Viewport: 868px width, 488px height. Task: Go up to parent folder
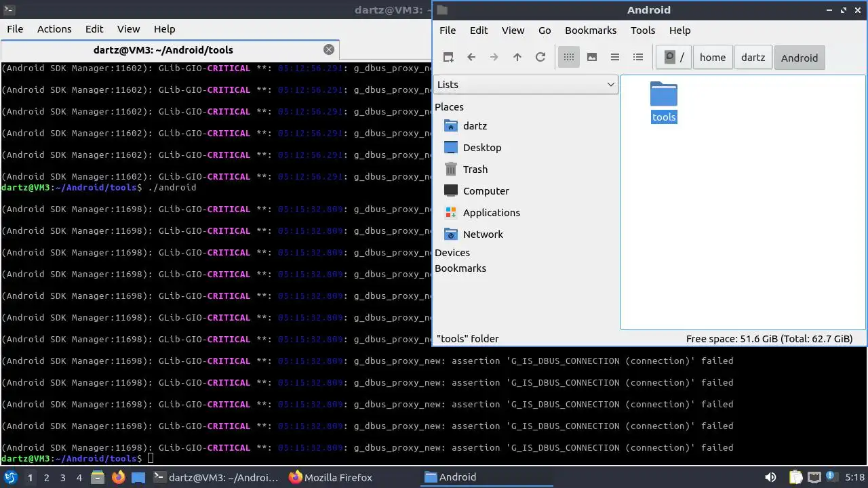pyautogui.click(x=517, y=58)
